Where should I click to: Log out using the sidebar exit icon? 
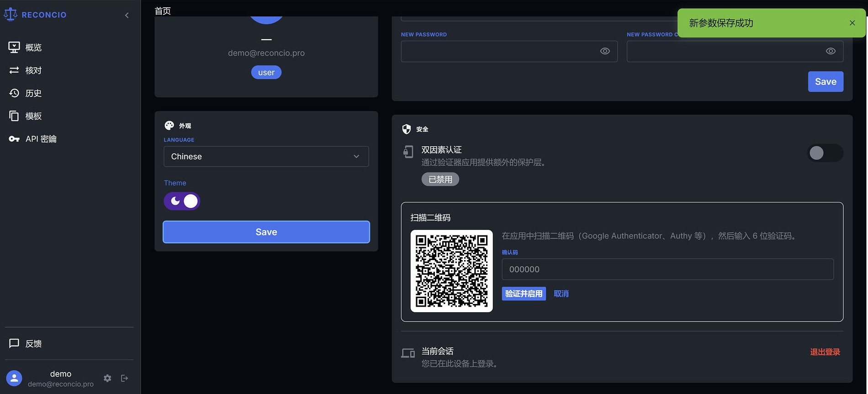[x=124, y=378]
